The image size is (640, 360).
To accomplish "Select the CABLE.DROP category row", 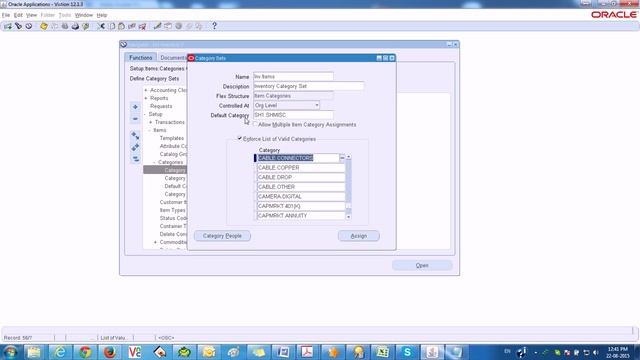I will click(301, 177).
